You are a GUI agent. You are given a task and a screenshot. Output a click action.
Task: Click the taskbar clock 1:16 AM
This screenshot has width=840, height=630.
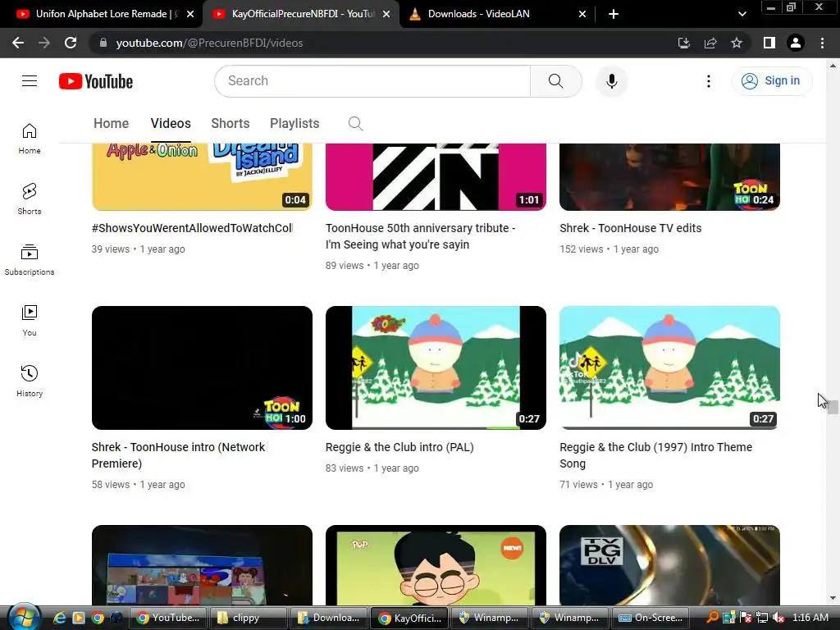pos(810,617)
